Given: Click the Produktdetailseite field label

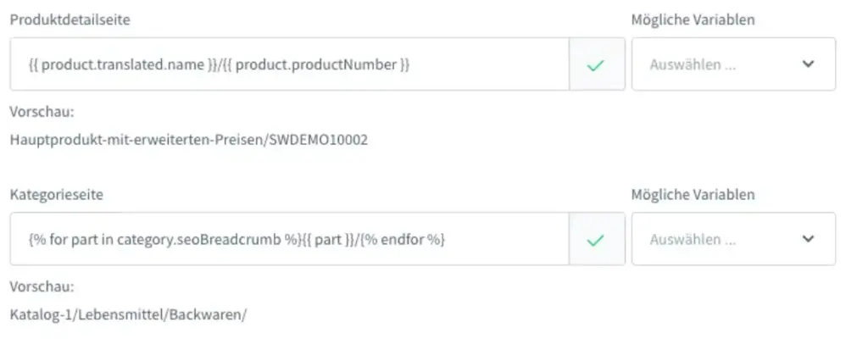Looking at the screenshot, I should click(x=70, y=19).
